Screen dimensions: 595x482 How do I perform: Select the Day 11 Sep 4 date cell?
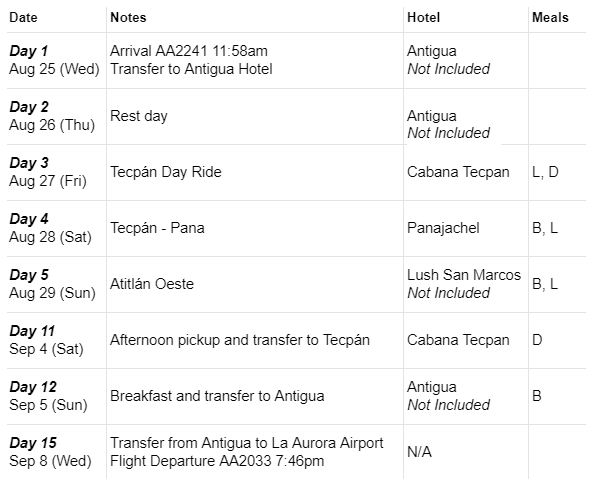click(57, 340)
